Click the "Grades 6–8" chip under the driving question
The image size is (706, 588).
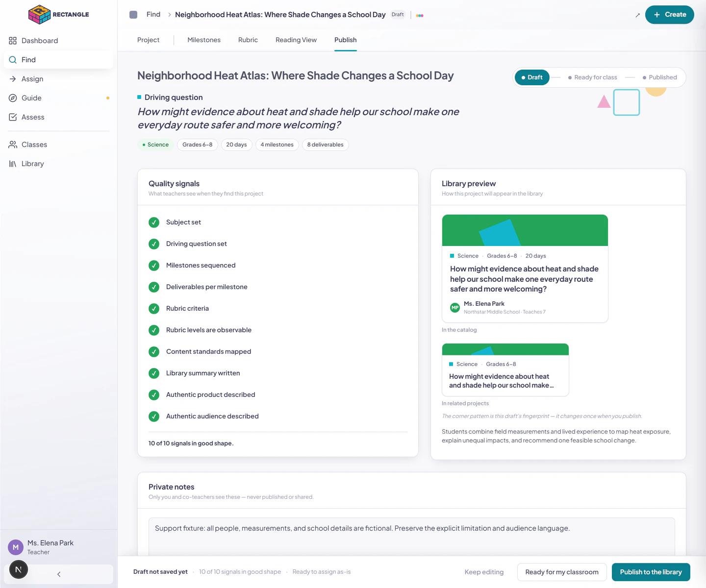click(198, 145)
